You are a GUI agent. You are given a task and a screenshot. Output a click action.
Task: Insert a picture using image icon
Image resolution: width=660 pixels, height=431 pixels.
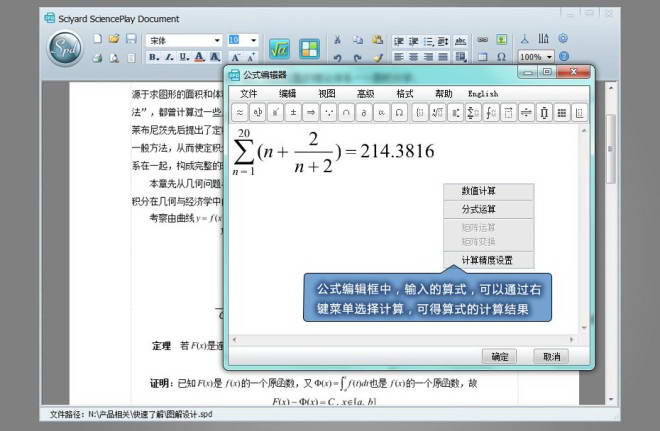click(501, 40)
